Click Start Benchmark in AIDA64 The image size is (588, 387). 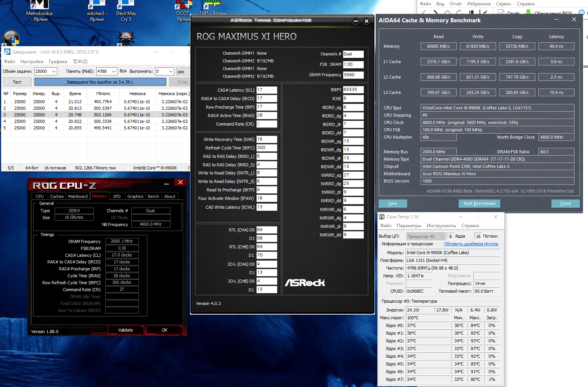pyautogui.click(x=479, y=203)
